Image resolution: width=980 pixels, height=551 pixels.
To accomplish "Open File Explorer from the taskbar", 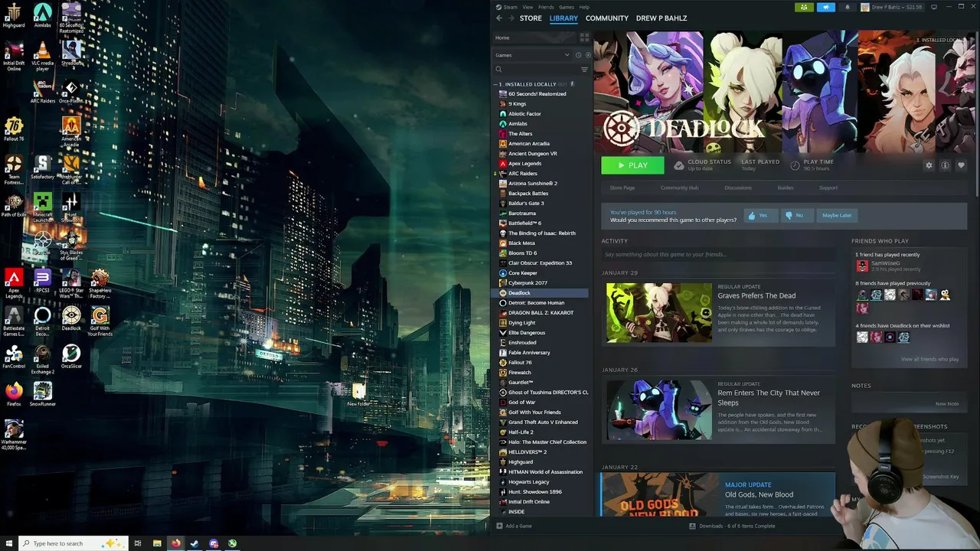I will pyautogui.click(x=157, y=543).
